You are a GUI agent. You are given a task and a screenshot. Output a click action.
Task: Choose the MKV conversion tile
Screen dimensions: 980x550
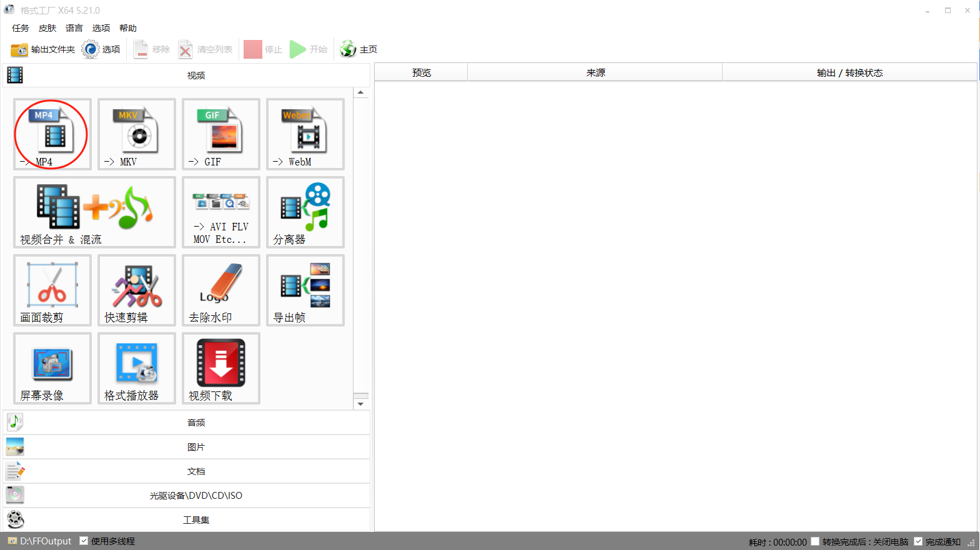tap(137, 134)
